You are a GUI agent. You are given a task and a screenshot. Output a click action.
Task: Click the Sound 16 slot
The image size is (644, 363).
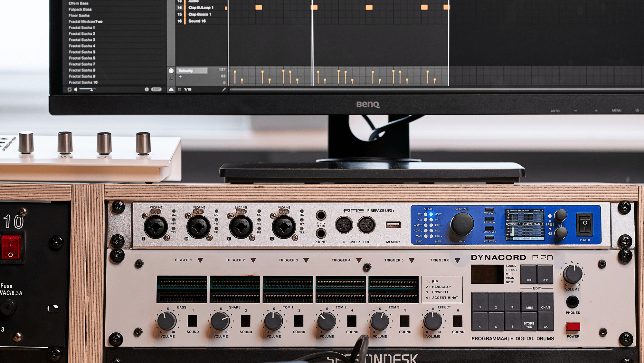coord(197,21)
